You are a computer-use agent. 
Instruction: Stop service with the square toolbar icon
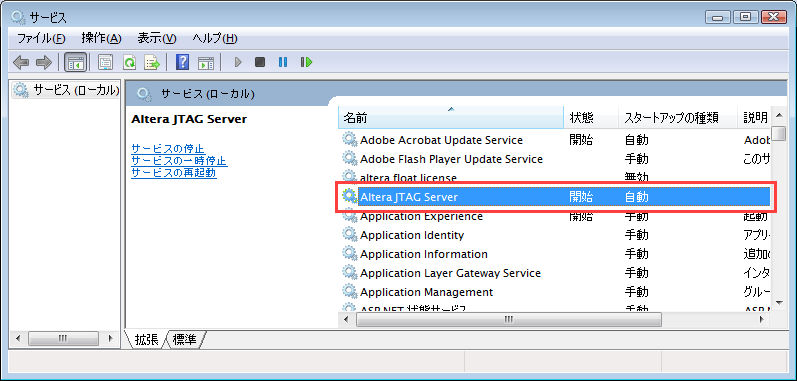[x=260, y=62]
